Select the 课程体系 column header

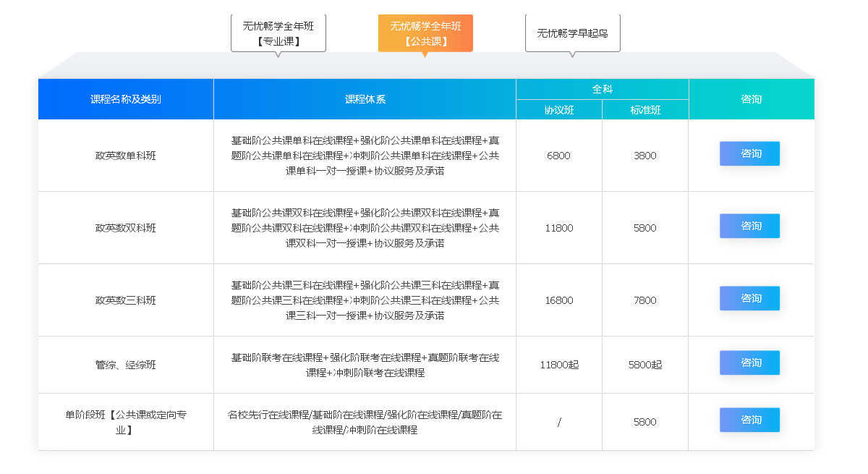tap(364, 99)
